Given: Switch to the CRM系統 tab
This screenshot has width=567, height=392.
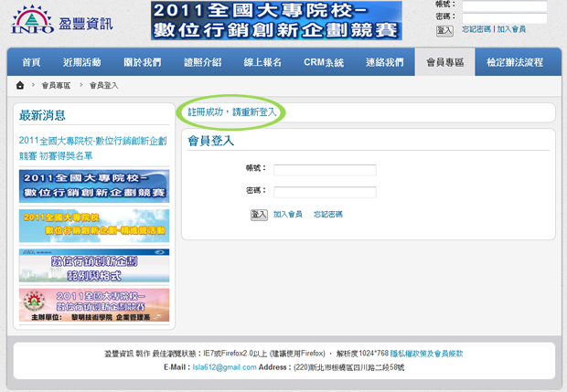Looking at the screenshot, I should tap(324, 62).
